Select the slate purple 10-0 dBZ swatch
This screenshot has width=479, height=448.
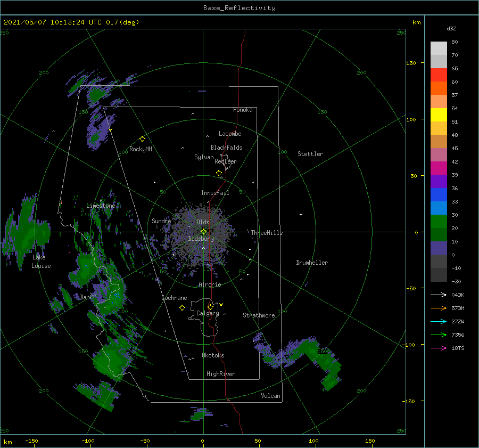tap(439, 248)
